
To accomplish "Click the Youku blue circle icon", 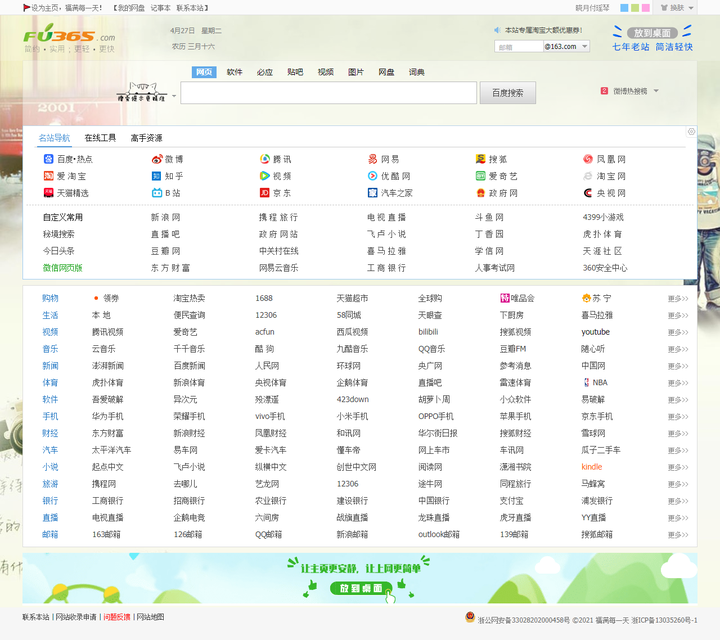I will click(373, 176).
